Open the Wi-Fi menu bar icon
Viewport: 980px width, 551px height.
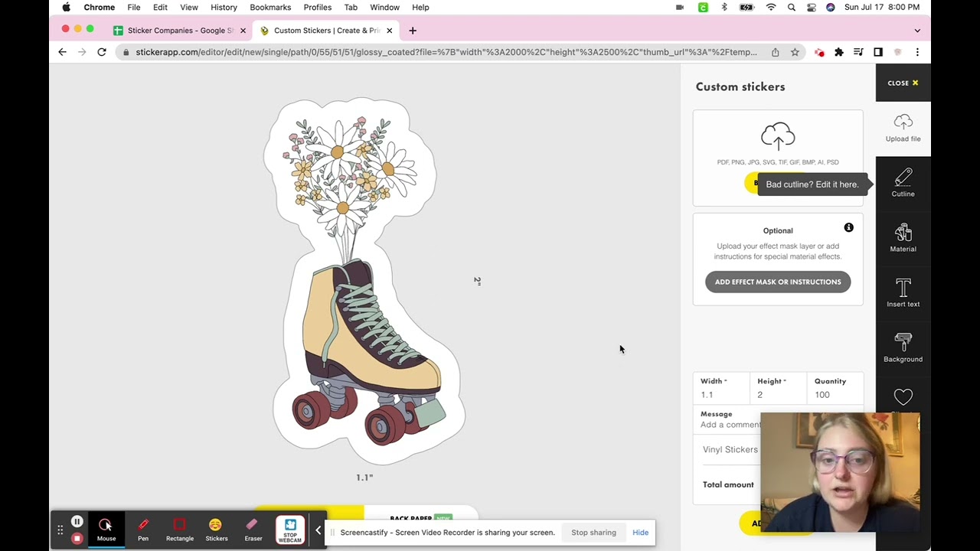tap(771, 7)
